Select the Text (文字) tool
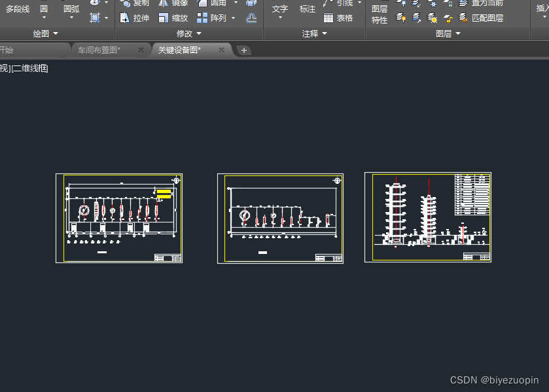This screenshot has width=549, height=392. click(x=280, y=9)
